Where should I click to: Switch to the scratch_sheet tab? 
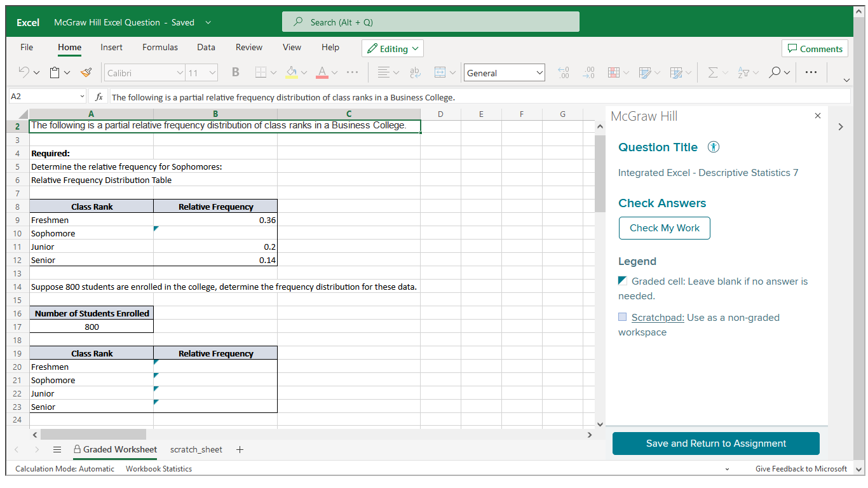click(x=196, y=449)
